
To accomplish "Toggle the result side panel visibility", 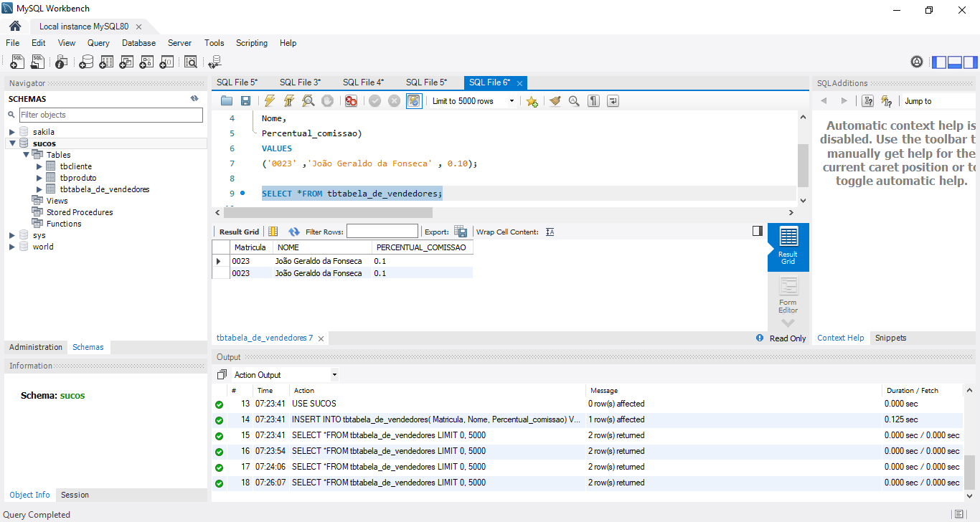I will [757, 231].
